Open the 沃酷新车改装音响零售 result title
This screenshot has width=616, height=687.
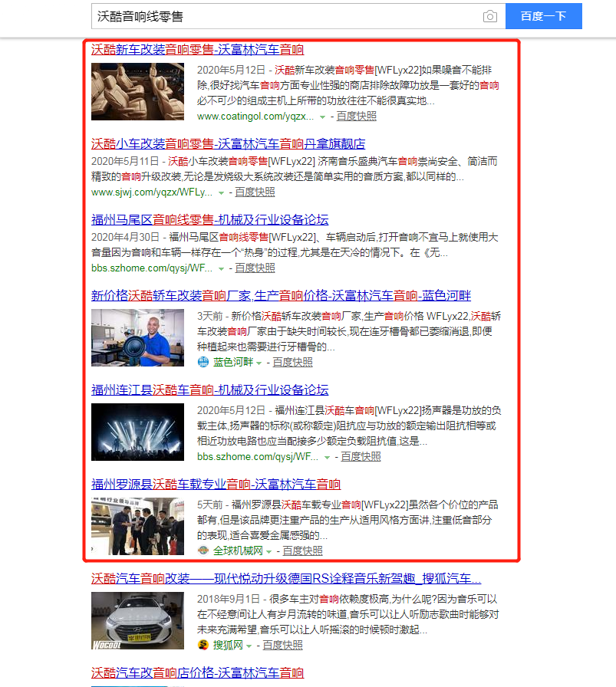(x=197, y=50)
